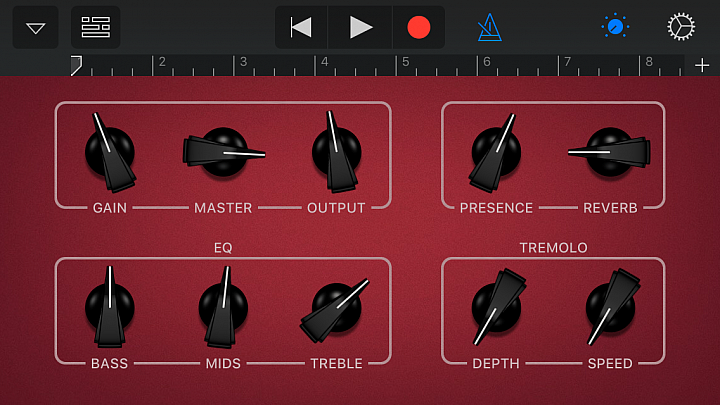The height and width of the screenshot is (405, 720).
Task: Click the BASS label
Action: [109, 364]
